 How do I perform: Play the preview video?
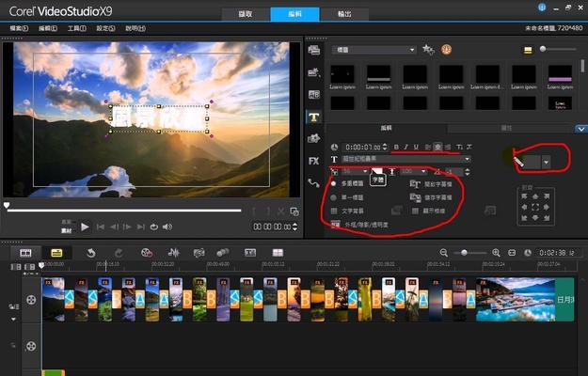(x=85, y=227)
